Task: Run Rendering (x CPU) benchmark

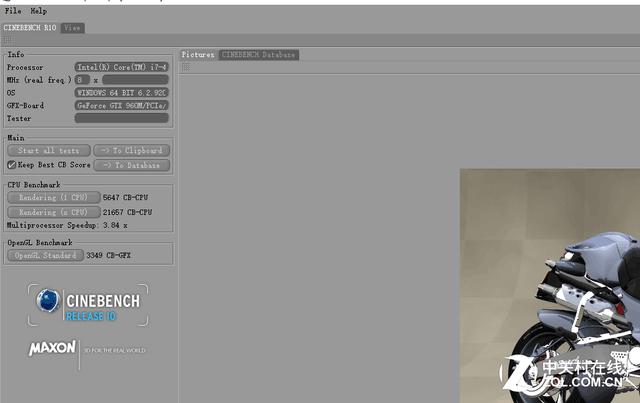Action: [53, 212]
